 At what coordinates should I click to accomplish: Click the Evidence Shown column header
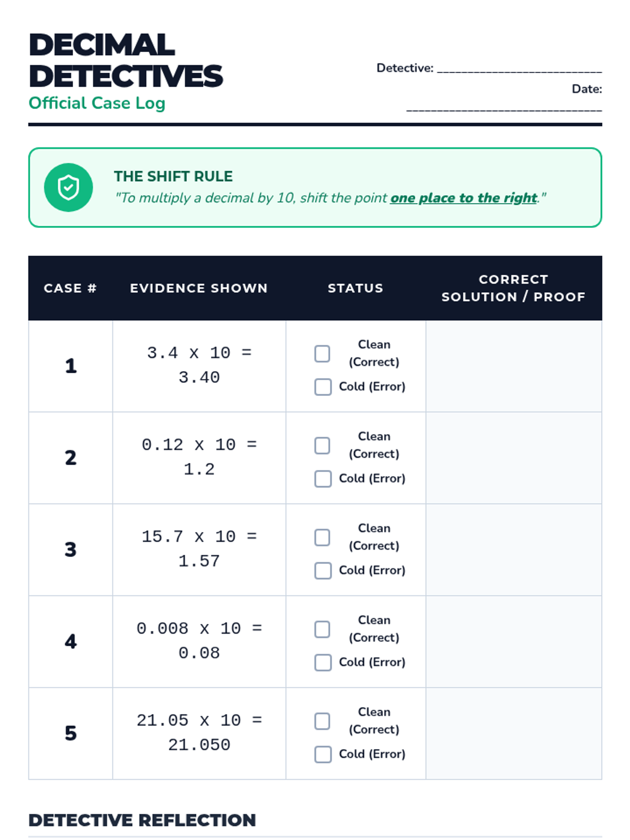pyautogui.click(x=199, y=288)
